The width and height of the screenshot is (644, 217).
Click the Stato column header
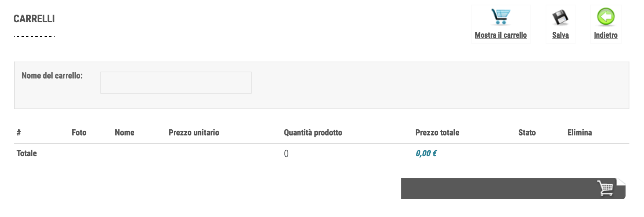coord(527,133)
